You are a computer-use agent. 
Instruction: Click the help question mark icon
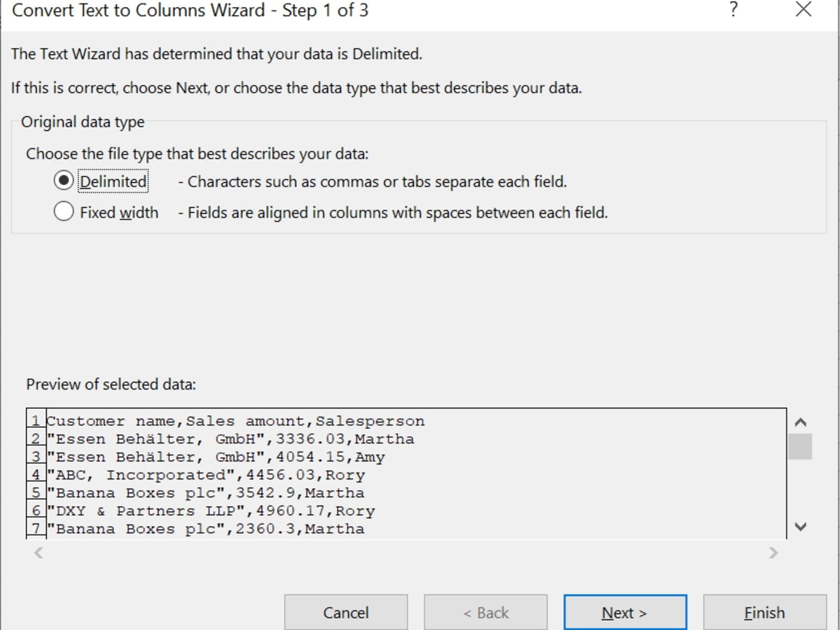pos(733,9)
